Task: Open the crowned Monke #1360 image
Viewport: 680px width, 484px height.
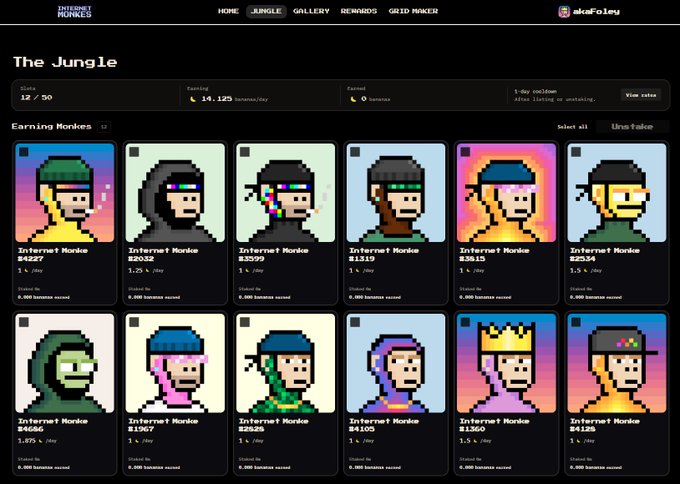Action: (x=506, y=363)
